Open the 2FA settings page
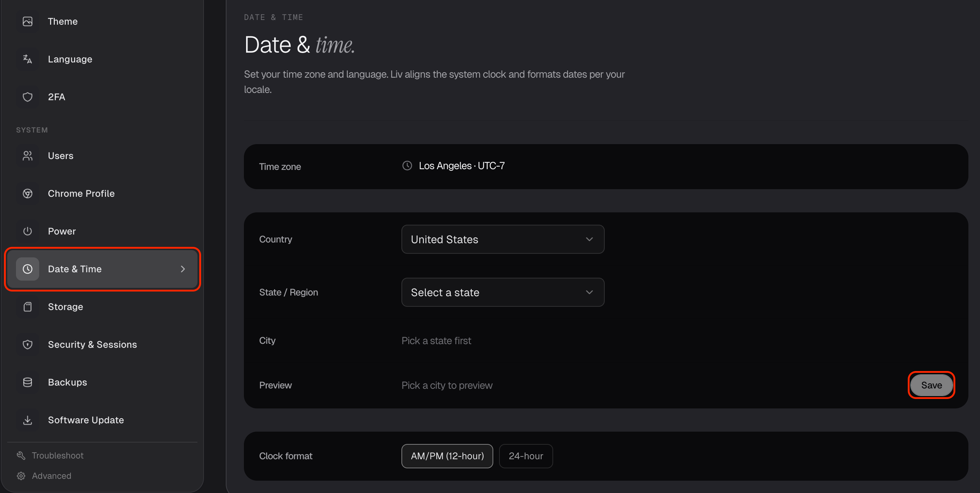Viewport: 980px width, 493px height. click(x=102, y=97)
